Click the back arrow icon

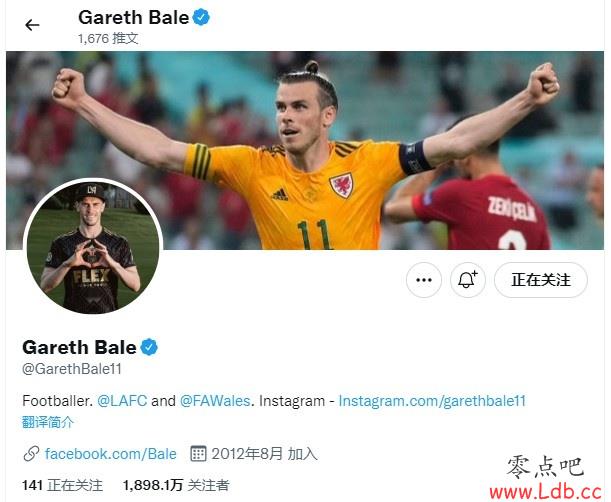click(32, 25)
